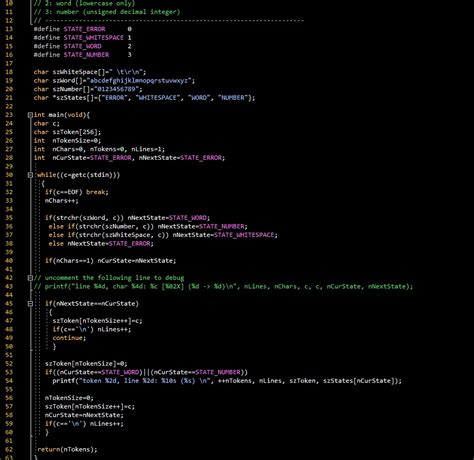The image size is (474, 460).
Task: Click the 'if(nNextState==nCurState)' condition
Action: pyautogui.click(x=92, y=304)
